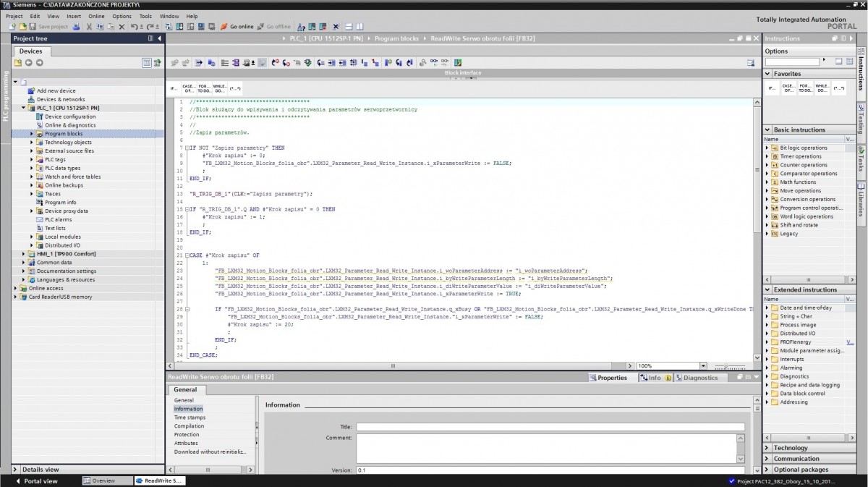Click the Print icon in main toolbar
This screenshot has height=487, width=868.
[x=75, y=27]
